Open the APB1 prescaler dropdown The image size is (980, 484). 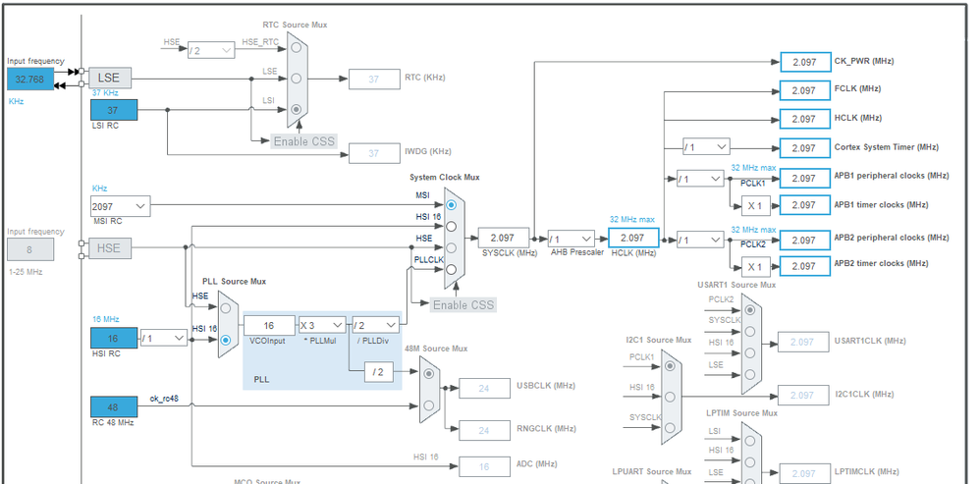[x=700, y=179]
